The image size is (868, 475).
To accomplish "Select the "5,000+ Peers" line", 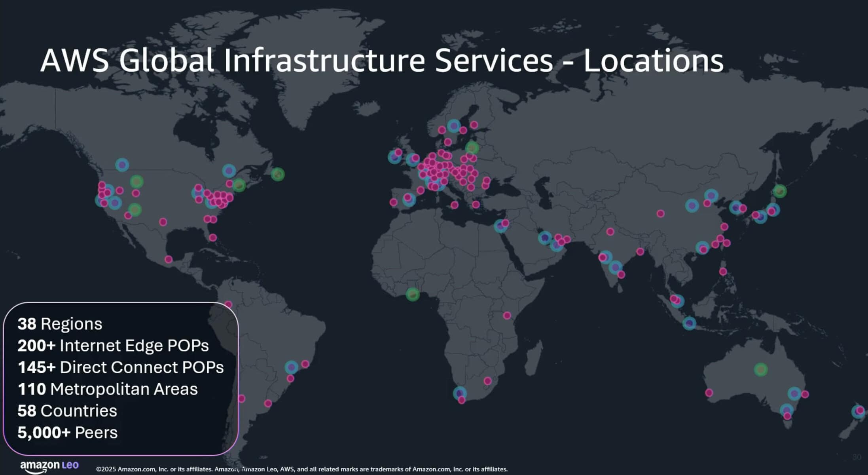I will pyautogui.click(x=68, y=432).
